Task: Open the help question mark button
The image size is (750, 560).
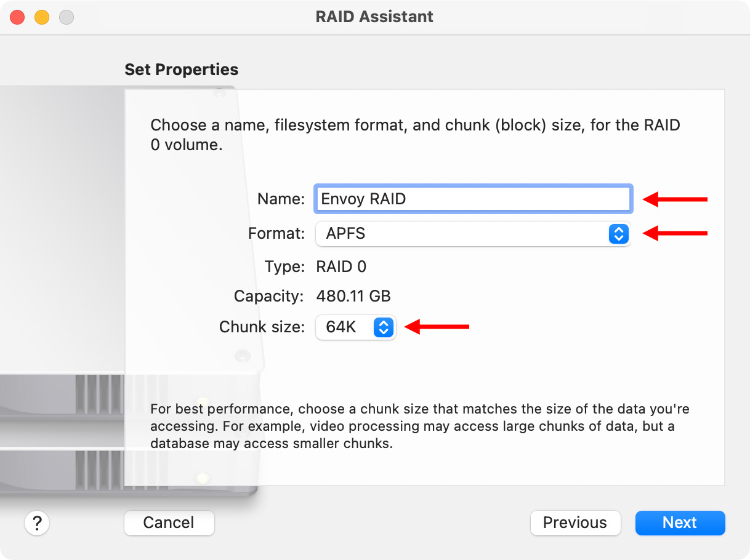Action: pos(37,523)
